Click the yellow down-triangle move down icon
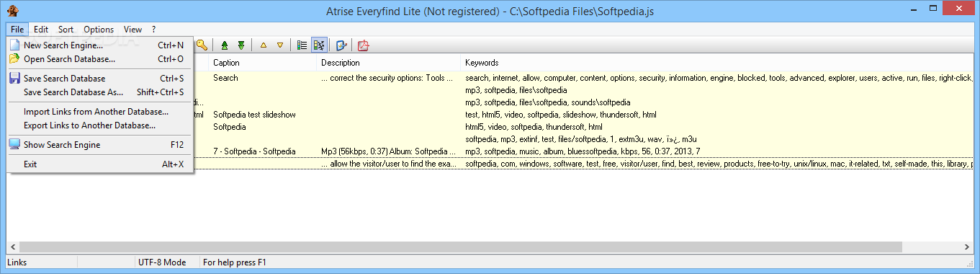Image resolution: width=980 pixels, height=274 pixels. [x=280, y=45]
